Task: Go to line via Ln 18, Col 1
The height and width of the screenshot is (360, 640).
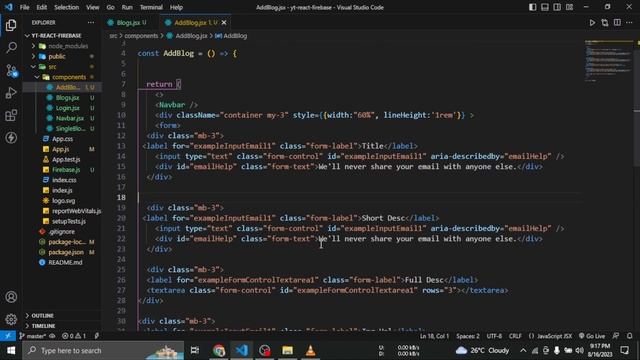Action: (434, 336)
